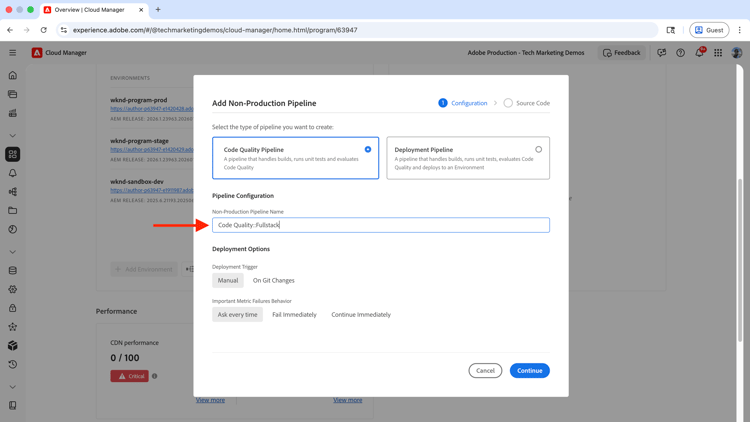Choose Continue Immediately failure behavior
Screen dimensions: 750x422
click(361, 314)
